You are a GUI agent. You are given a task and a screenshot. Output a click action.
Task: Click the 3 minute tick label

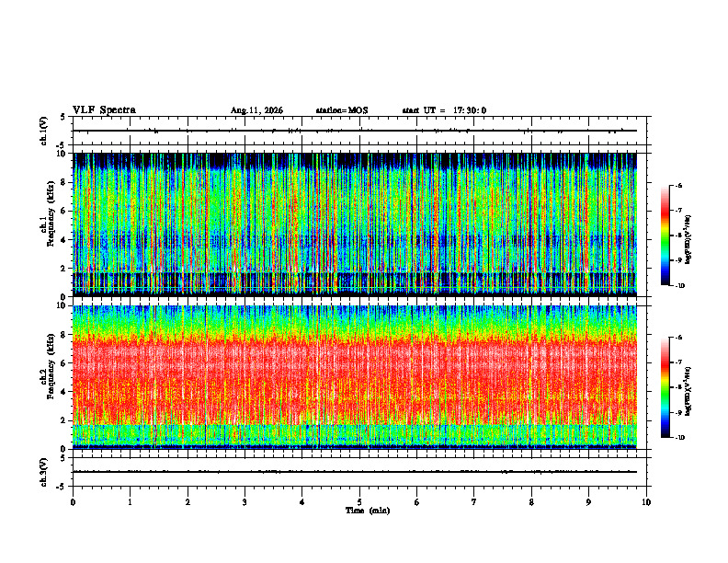pyautogui.click(x=245, y=502)
